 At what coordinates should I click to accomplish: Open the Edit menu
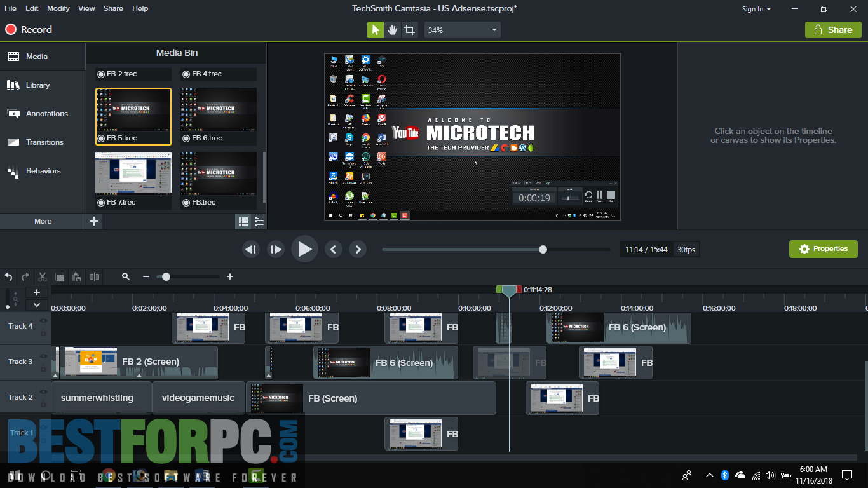[x=32, y=8]
